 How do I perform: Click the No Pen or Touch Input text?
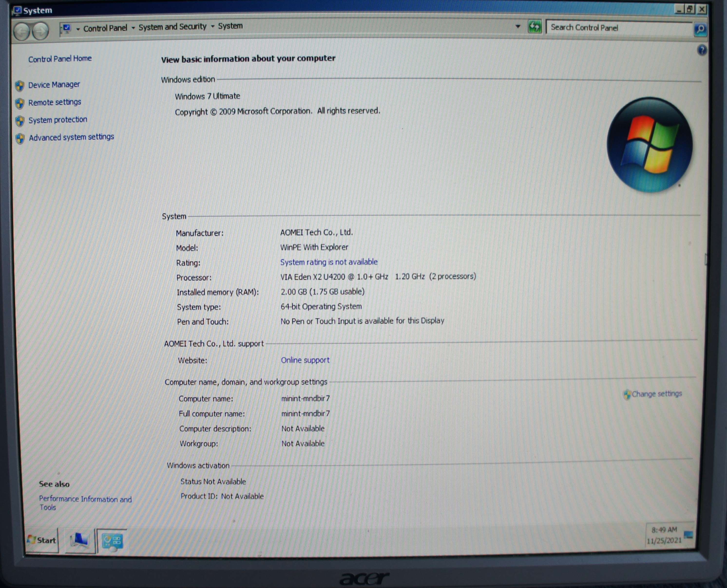click(362, 321)
